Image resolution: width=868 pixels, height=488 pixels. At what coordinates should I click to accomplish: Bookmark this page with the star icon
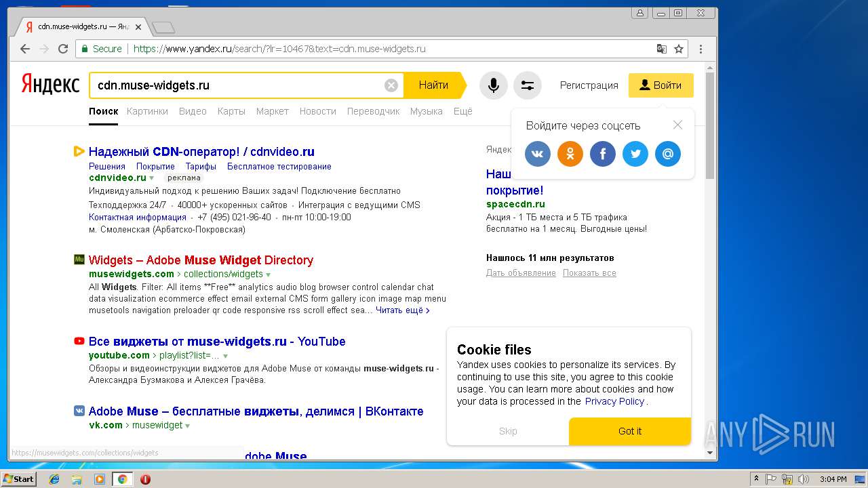click(x=679, y=49)
